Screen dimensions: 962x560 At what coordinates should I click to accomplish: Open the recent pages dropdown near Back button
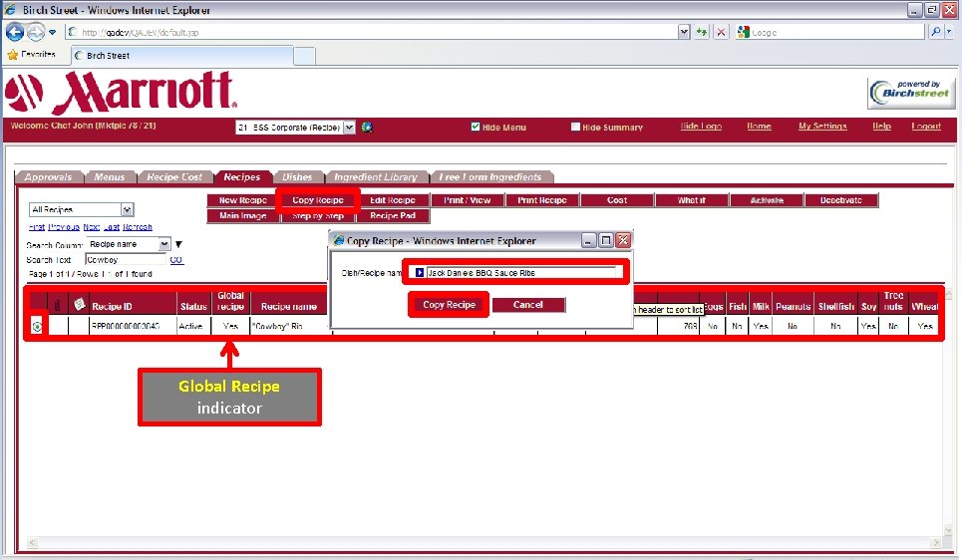pyautogui.click(x=53, y=32)
